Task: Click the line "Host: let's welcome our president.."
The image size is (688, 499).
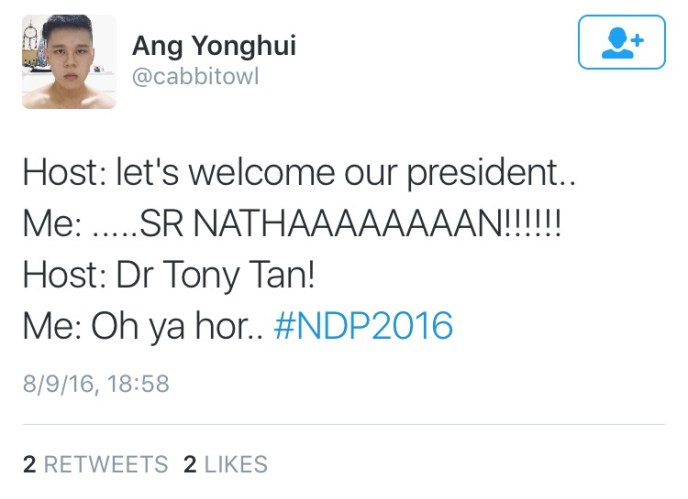Action: coord(300,176)
